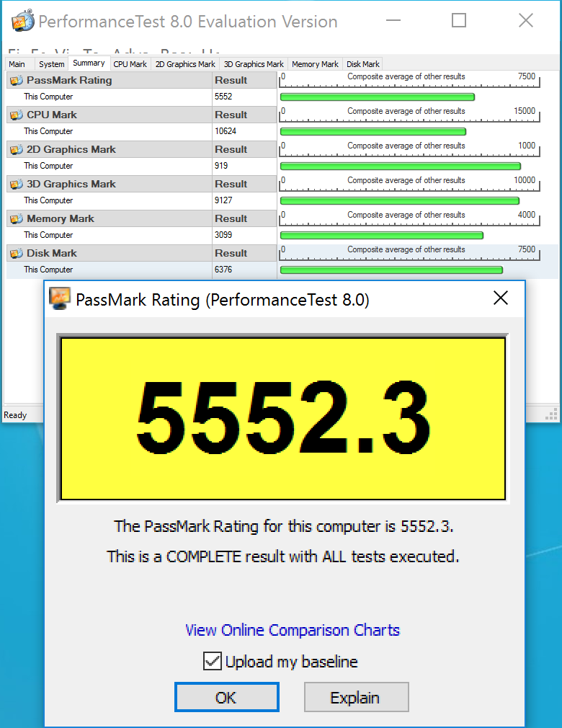
Task: Select the CPU Mark header row
Action: (141, 115)
